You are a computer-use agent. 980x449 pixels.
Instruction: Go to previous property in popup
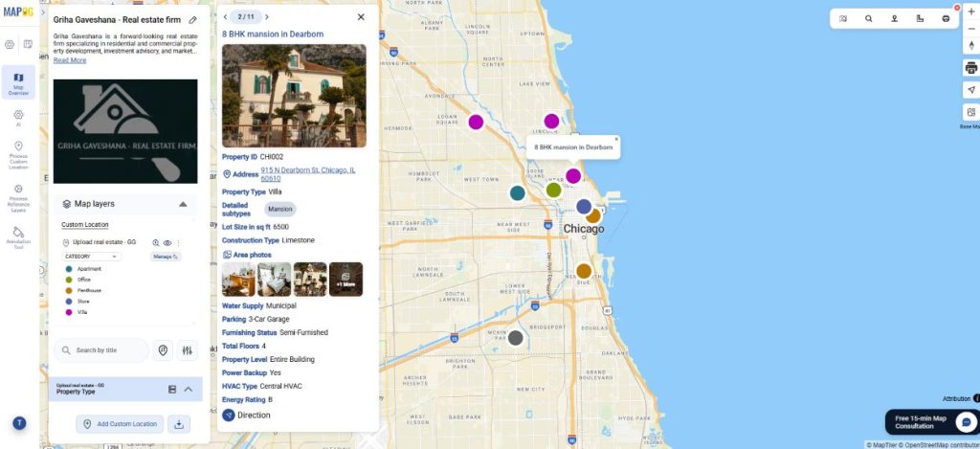click(x=225, y=17)
